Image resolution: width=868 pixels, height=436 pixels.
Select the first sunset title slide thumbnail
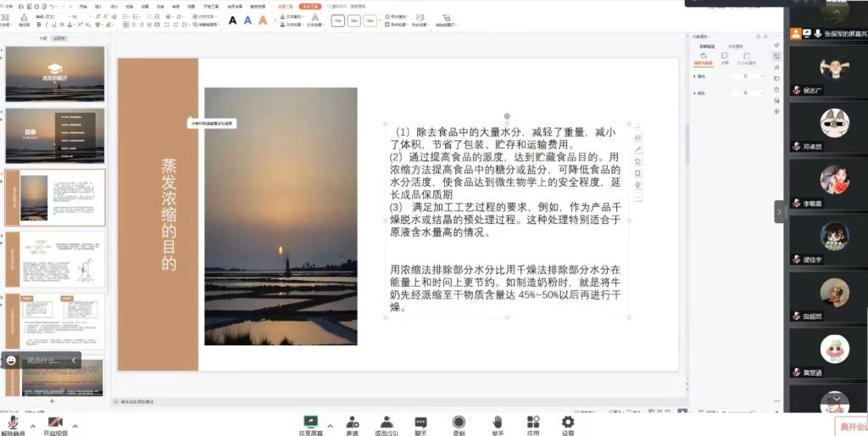pyautogui.click(x=55, y=74)
